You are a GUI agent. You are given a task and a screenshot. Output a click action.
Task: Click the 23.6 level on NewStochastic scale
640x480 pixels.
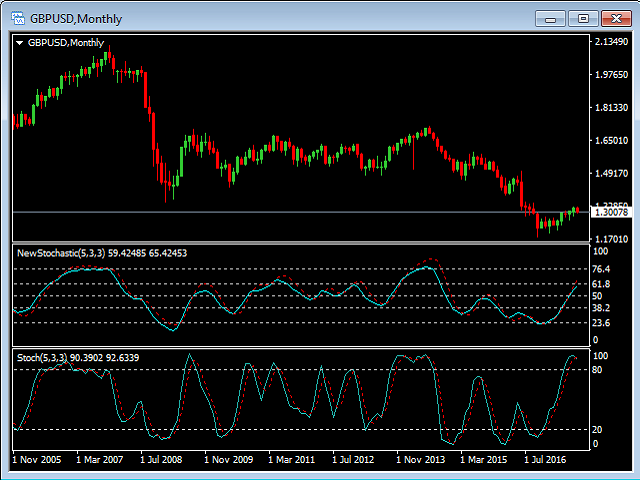click(602, 323)
